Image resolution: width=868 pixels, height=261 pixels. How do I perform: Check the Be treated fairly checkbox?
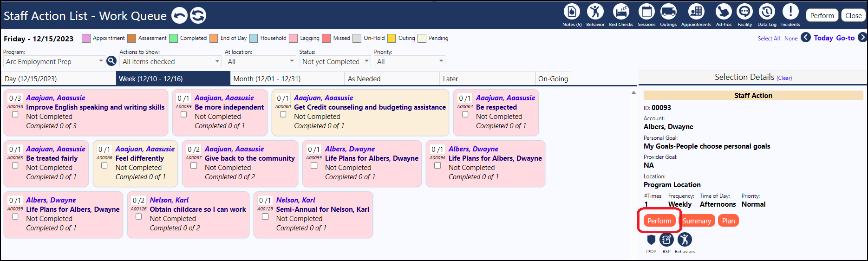(15, 166)
